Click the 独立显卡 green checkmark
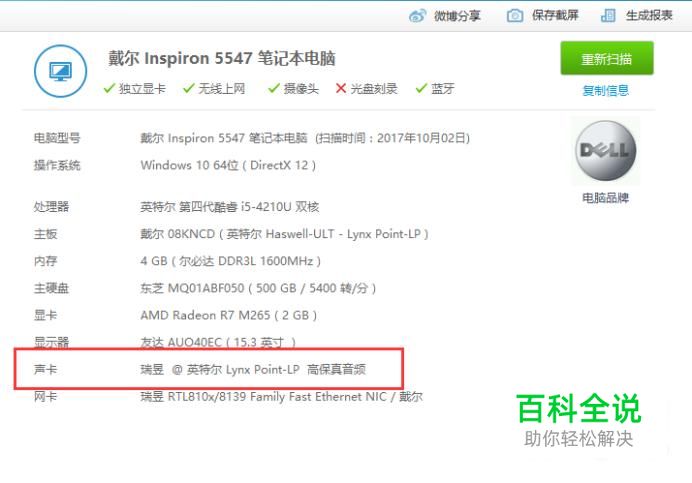Image resolution: width=692 pixels, height=483 pixels. (109, 88)
